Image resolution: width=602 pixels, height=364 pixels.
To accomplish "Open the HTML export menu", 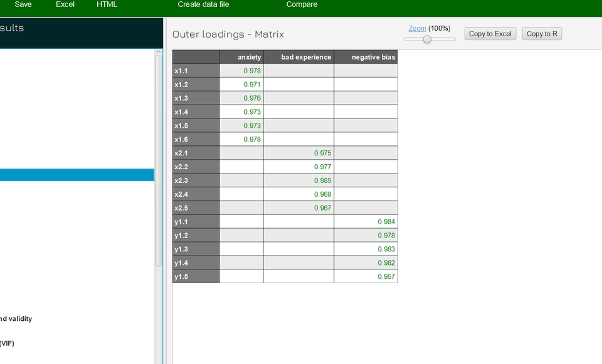I will click(x=106, y=4).
